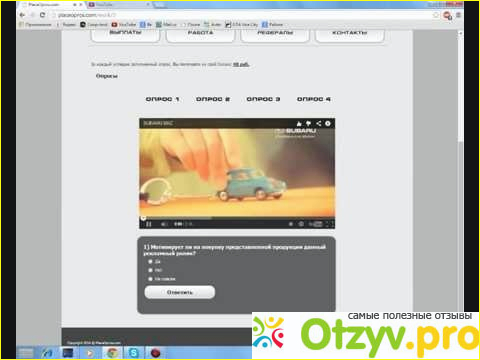Viewport: 480px width, 360px height.
Task: Switch the video to fullscreen
Action: point(329,224)
